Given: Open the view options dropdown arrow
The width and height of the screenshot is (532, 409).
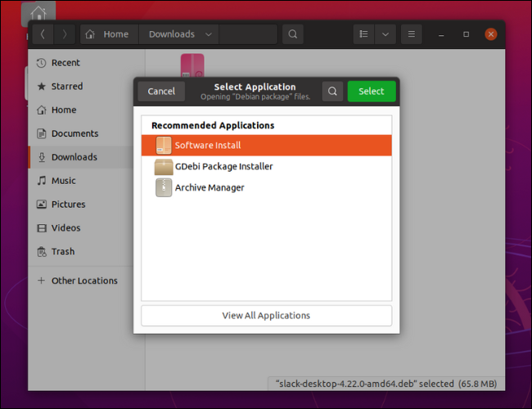Looking at the screenshot, I should click(385, 34).
